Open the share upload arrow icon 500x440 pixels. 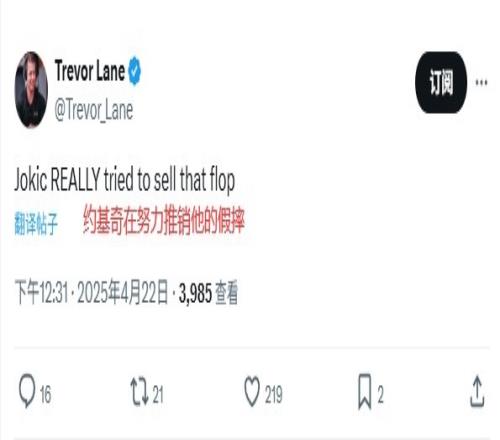pos(477,391)
